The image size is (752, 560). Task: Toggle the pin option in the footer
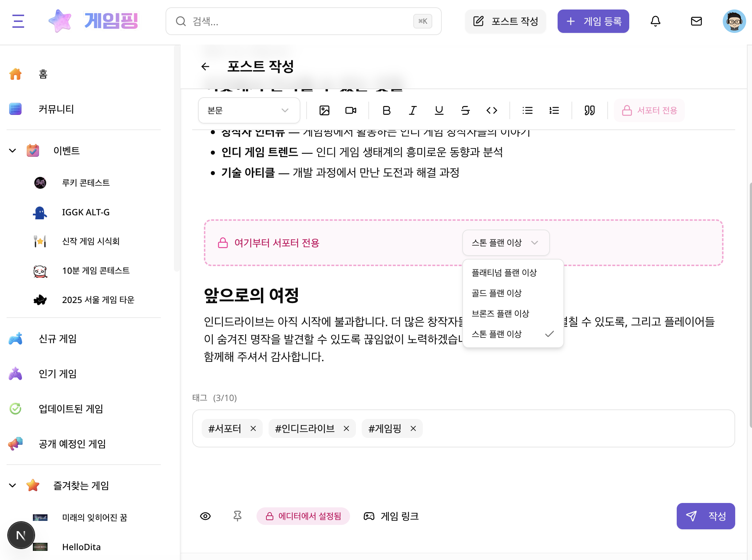(x=238, y=516)
